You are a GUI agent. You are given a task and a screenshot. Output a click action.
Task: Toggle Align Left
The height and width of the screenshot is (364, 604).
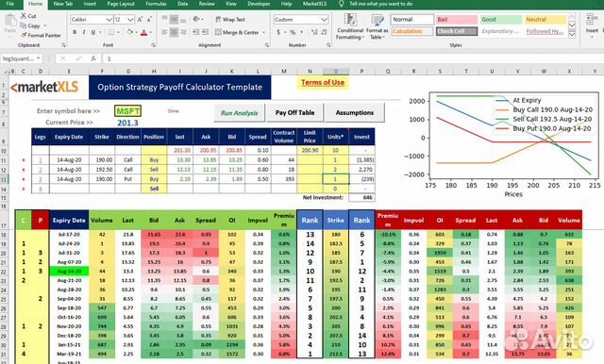[165, 32]
